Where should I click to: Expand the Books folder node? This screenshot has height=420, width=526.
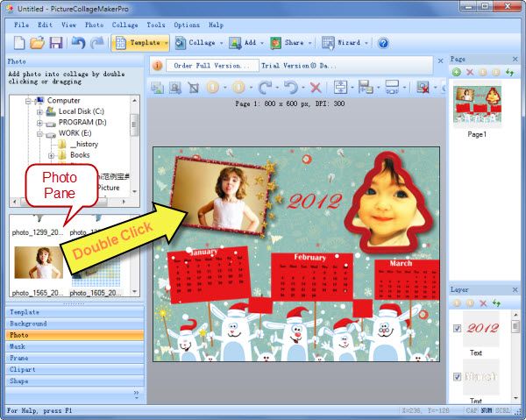tap(51, 156)
